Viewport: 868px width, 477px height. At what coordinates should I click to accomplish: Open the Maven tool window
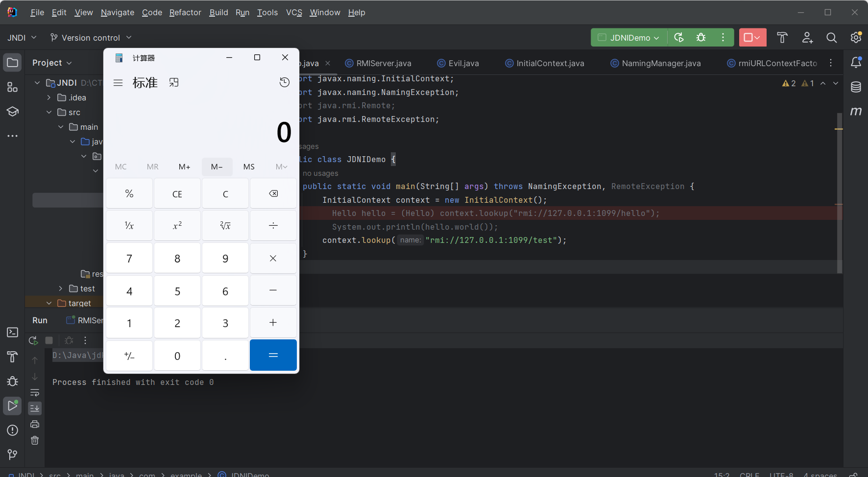click(x=856, y=112)
